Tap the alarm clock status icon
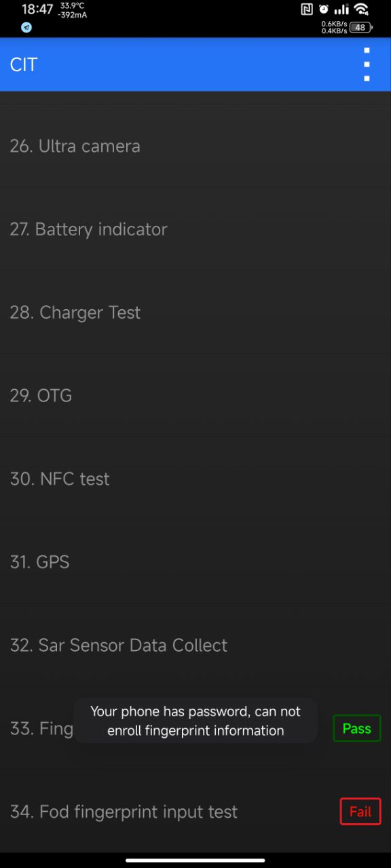Viewport: 391px width, 868px height. (324, 9)
